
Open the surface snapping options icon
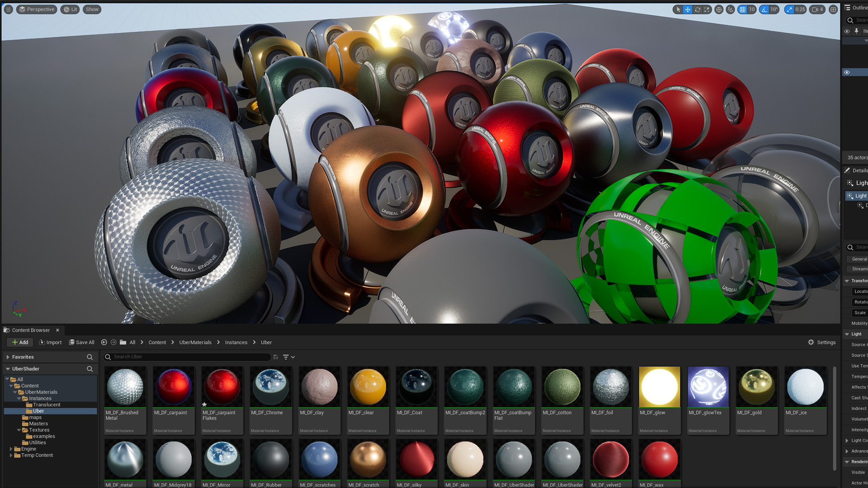730,9
